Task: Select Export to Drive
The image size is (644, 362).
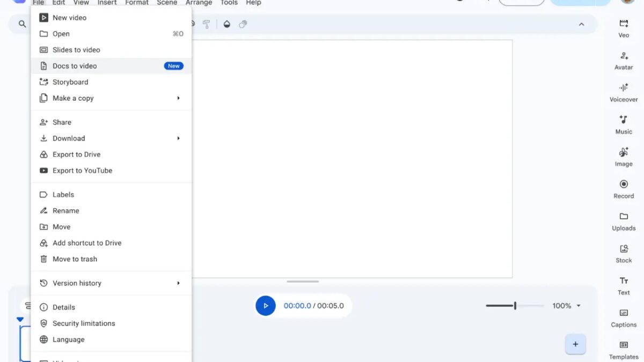Action: [x=111, y=154]
